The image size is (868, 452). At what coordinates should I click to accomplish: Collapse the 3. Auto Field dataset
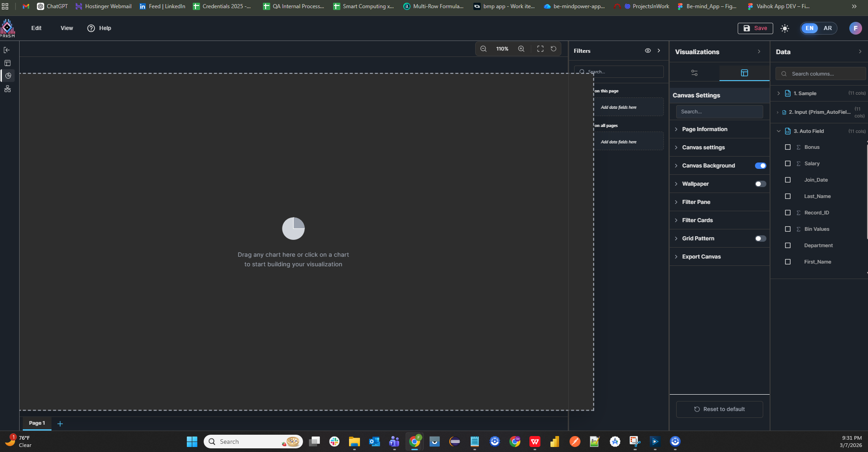[x=779, y=131]
